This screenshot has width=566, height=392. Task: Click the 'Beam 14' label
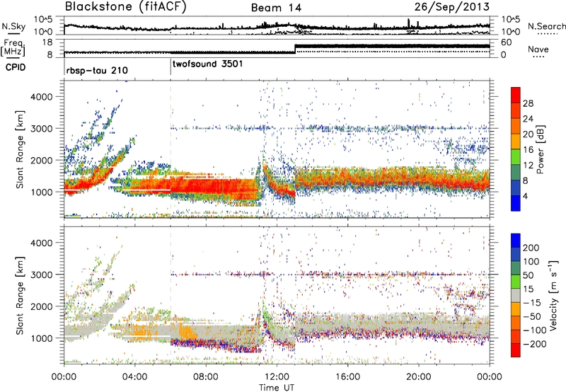pos(276,8)
